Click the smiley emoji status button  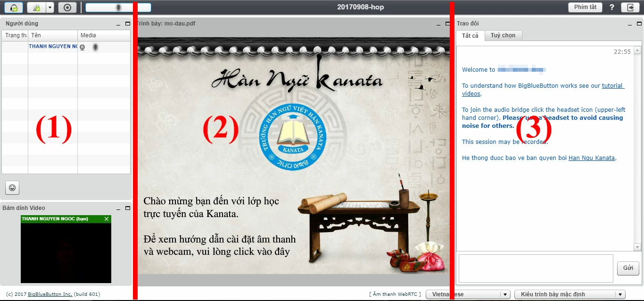[12, 187]
